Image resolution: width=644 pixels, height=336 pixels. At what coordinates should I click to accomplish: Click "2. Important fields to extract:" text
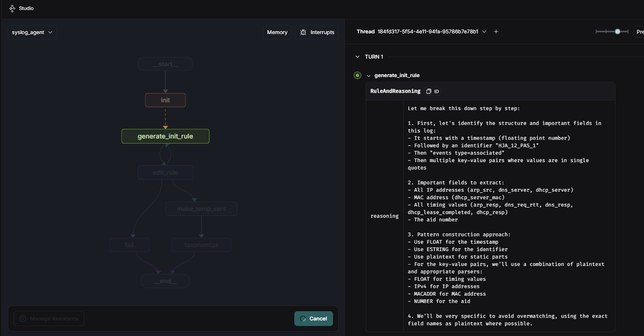pos(456,182)
